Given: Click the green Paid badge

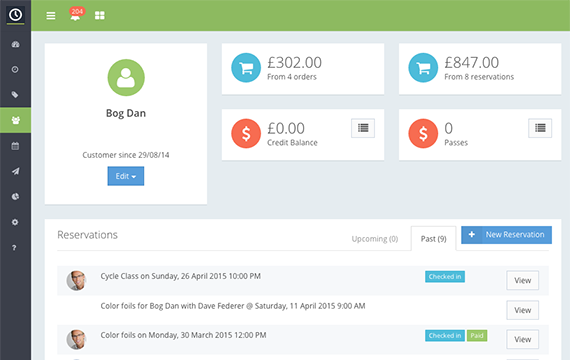Looking at the screenshot, I should (x=477, y=336).
